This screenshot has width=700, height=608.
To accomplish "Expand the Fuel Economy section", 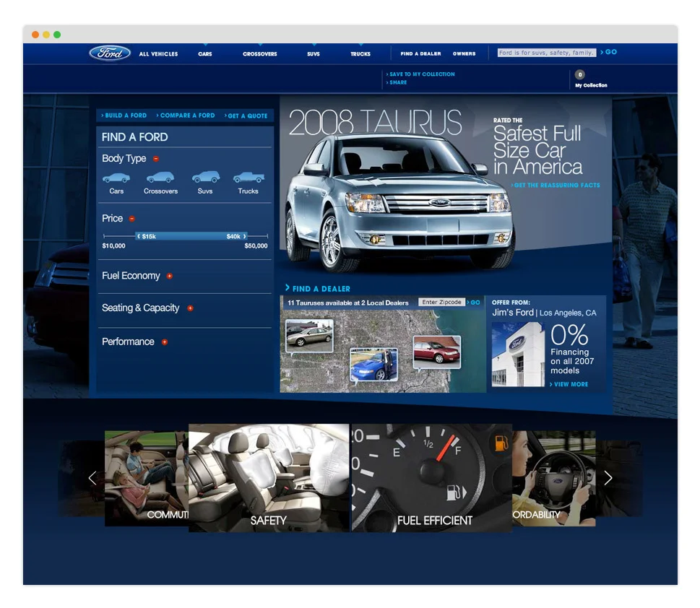I will point(169,276).
